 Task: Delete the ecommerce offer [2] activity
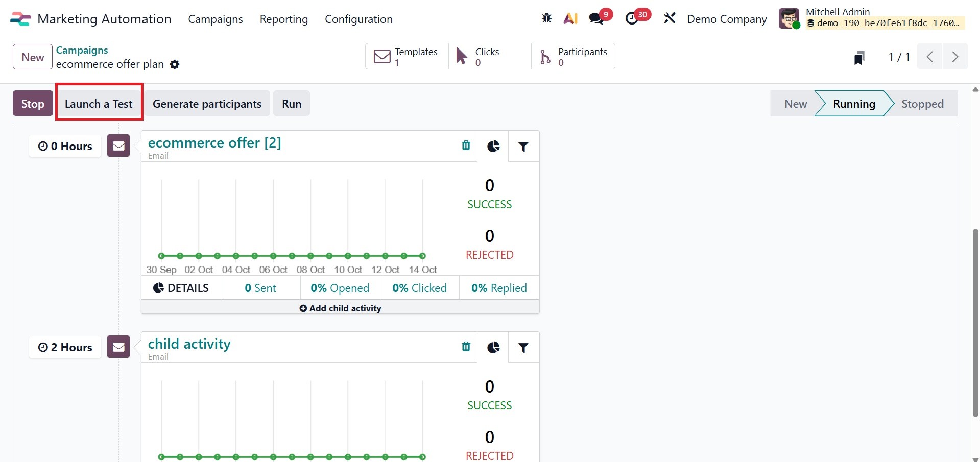[466, 146]
